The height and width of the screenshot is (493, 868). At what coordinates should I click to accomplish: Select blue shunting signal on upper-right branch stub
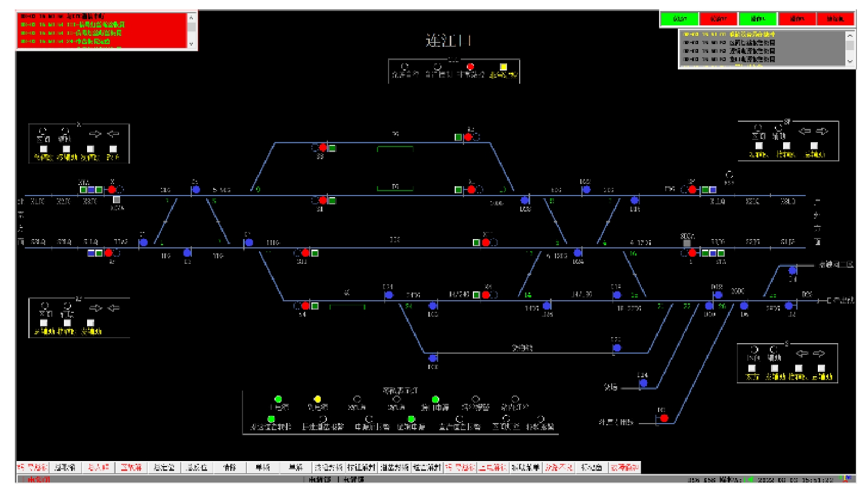(x=792, y=270)
